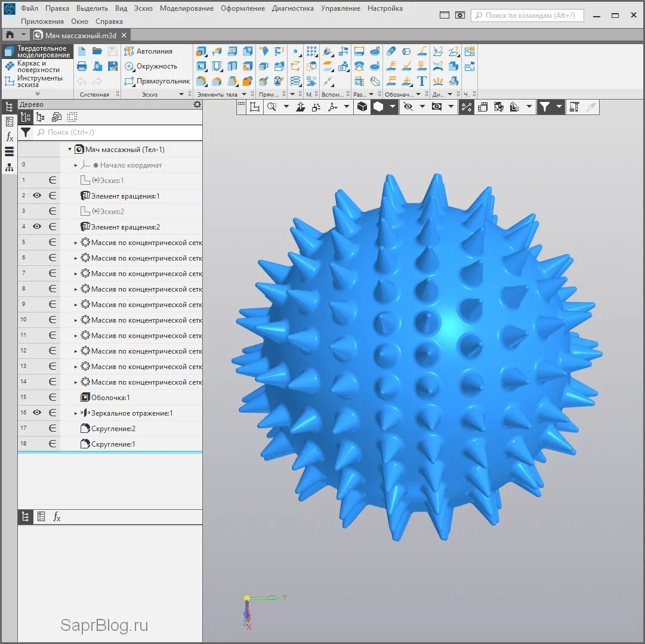
Task: Expand the Начало координат tree node
Action: pyautogui.click(x=76, y=165)
